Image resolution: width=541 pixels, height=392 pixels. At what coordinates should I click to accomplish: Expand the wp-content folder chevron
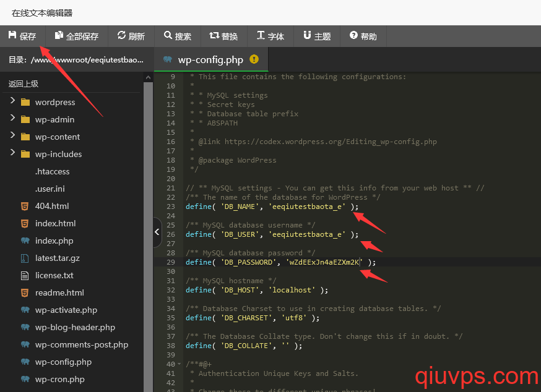(13, 135)
